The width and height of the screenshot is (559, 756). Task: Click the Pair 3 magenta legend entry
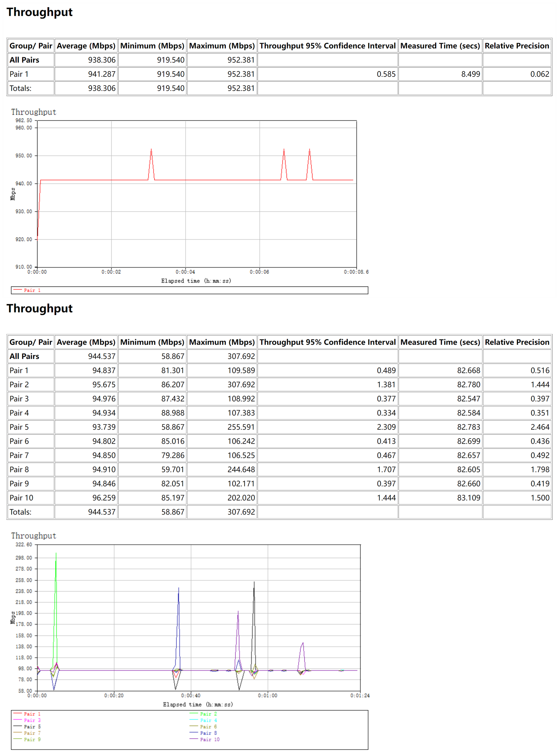pyautogui.click(x=32, y=720)
